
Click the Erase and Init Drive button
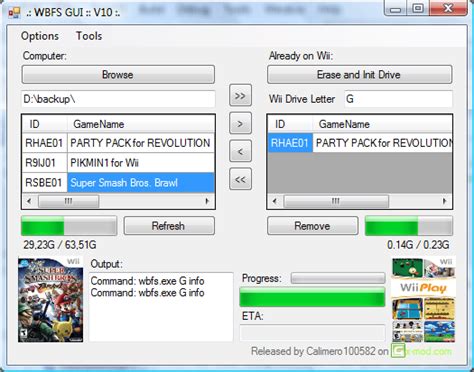point(359,74)
